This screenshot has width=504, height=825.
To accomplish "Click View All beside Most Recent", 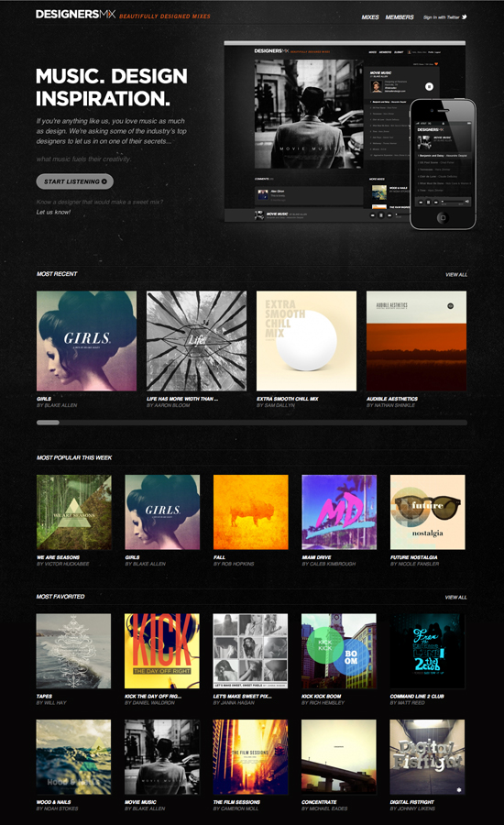I will [456, 275].
